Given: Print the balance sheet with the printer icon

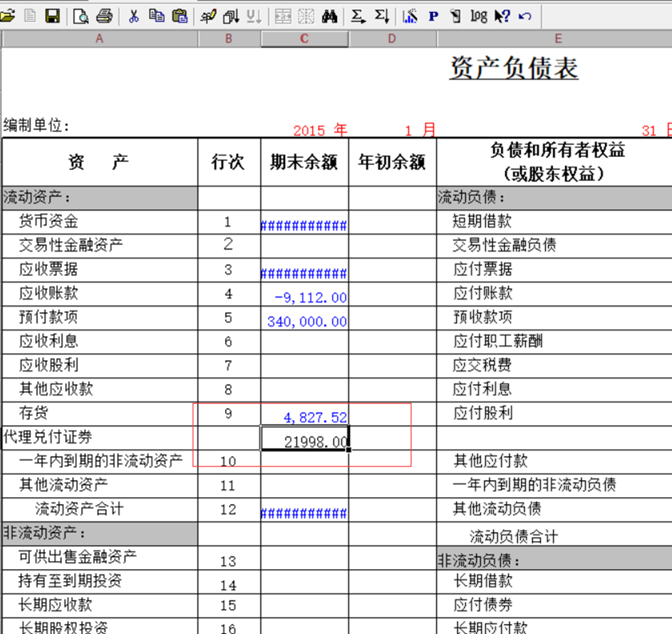Looking at the screenshot, I should [x=104, y=16].
